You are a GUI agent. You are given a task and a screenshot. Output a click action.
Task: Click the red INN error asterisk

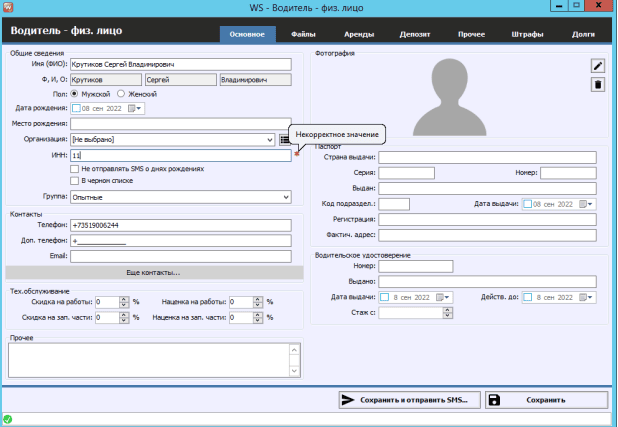click(296, 156)
